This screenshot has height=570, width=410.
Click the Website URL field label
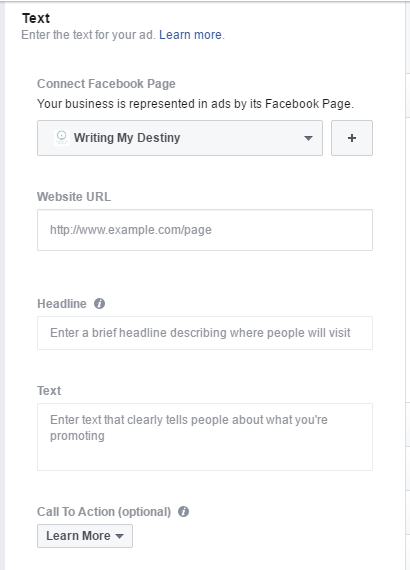click(x=74, y=197)
